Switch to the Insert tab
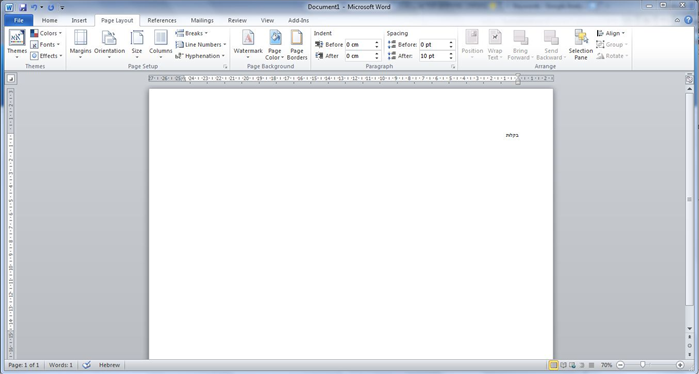Image resolution: width=699 pixels, height=374 pixels. coord(79,21)
